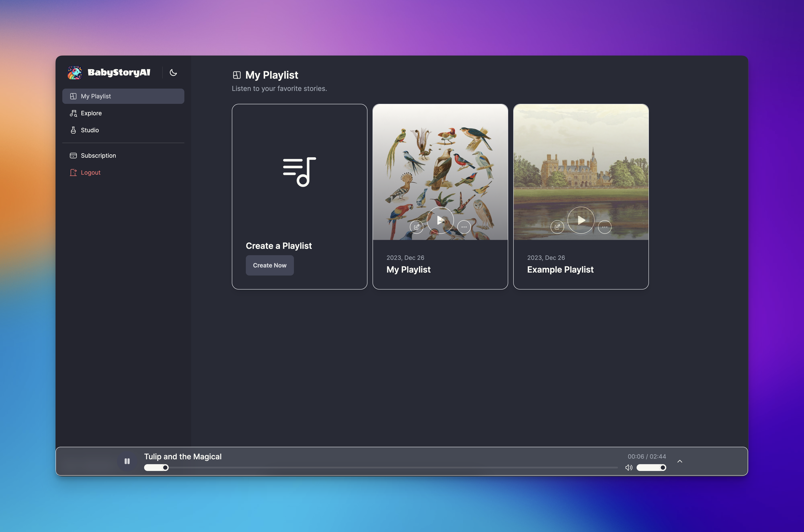Edit the Example Playlist card
The height and width of the screenshot is (532, 804).
[557, 227]
